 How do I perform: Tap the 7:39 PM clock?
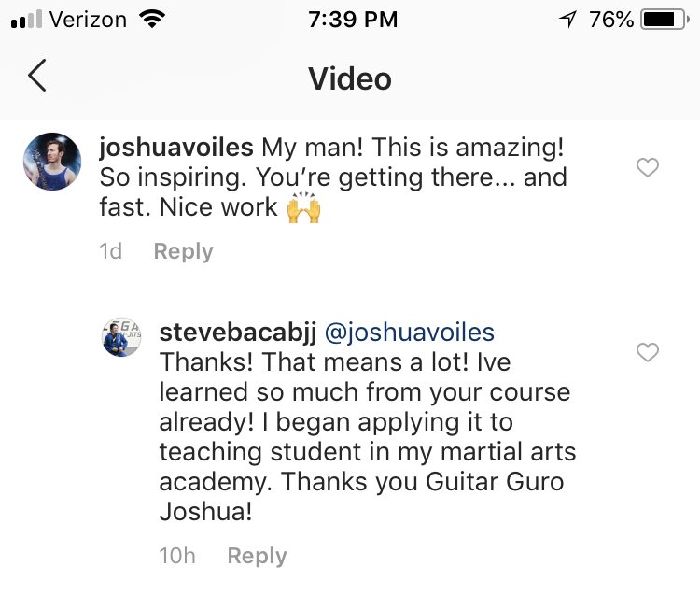click(351, 19)
